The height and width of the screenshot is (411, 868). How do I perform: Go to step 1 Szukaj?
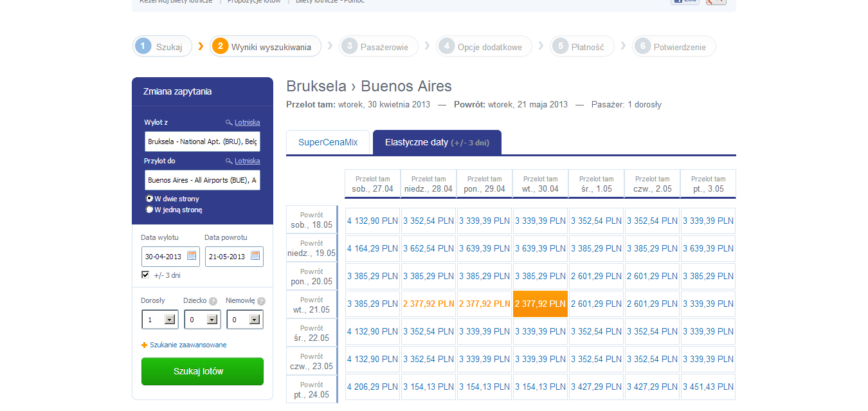[x=163, y=46]
